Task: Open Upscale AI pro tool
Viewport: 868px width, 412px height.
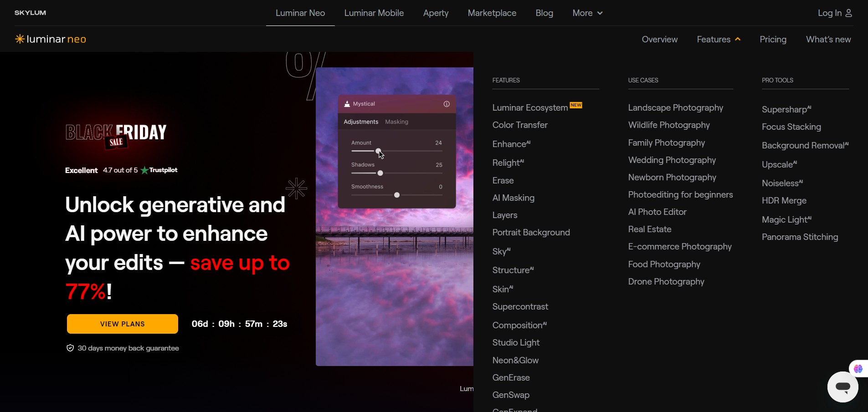Action: pyautogui.click(x=780, y=164)
